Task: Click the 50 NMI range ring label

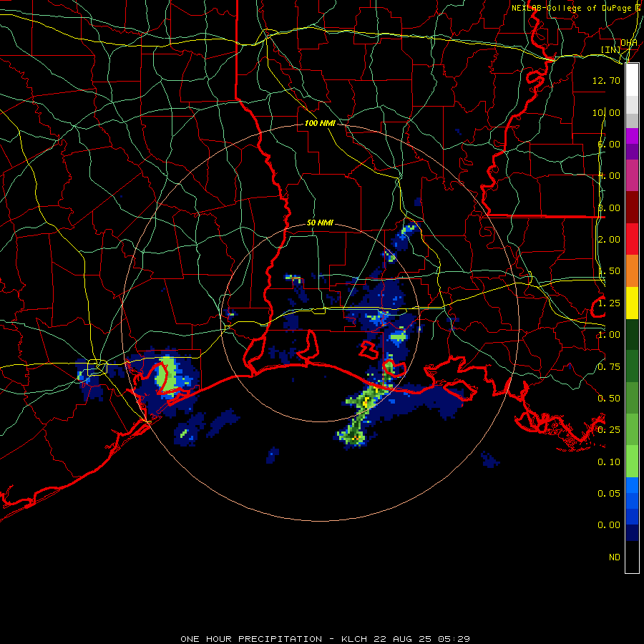Action: [320, 223]
